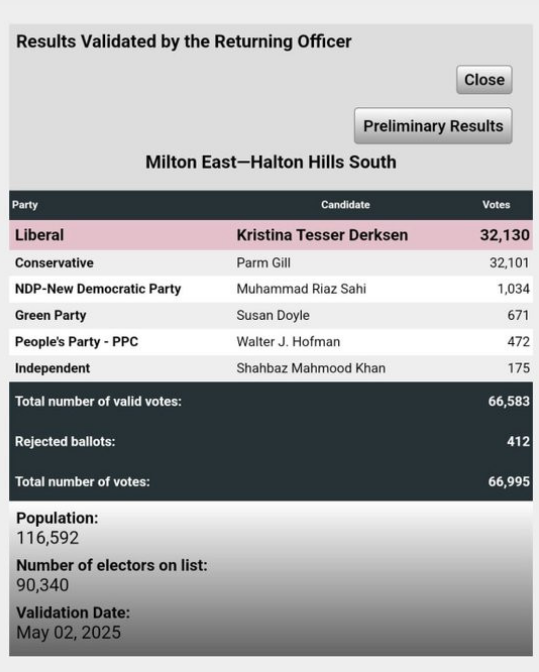This screenshot has width=539, height=672.
Task: Click the Rejected ballots row
Action: coord(271,441)
